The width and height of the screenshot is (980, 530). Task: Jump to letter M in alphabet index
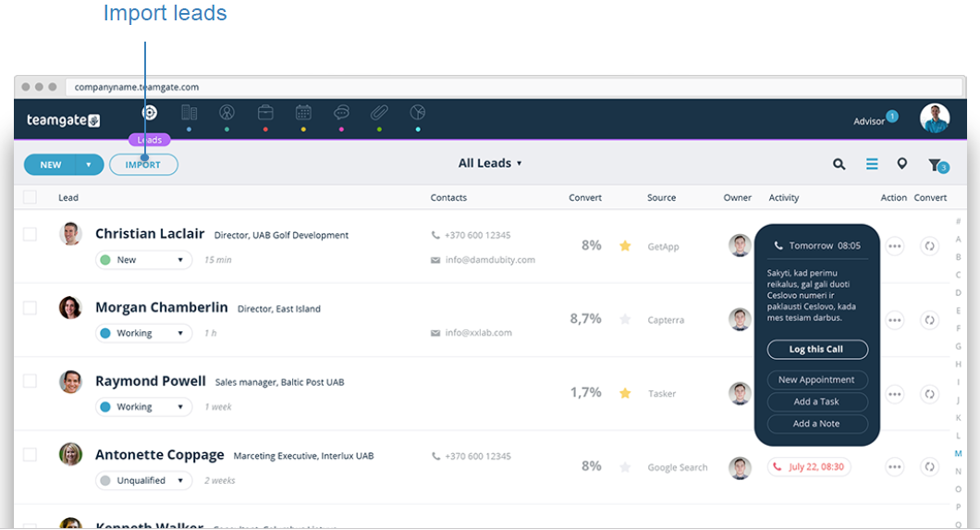(x=958, y=453)
